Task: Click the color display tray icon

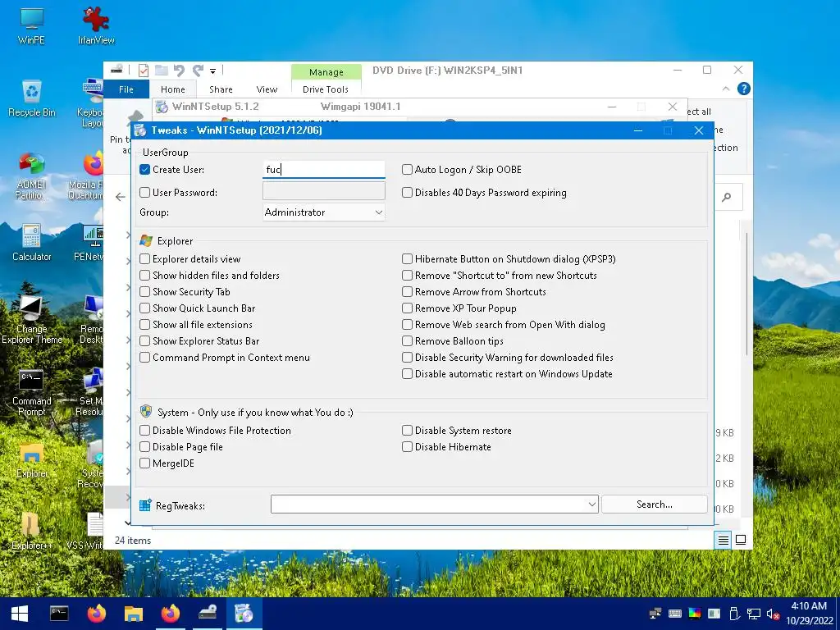Action: coord(695,614)
